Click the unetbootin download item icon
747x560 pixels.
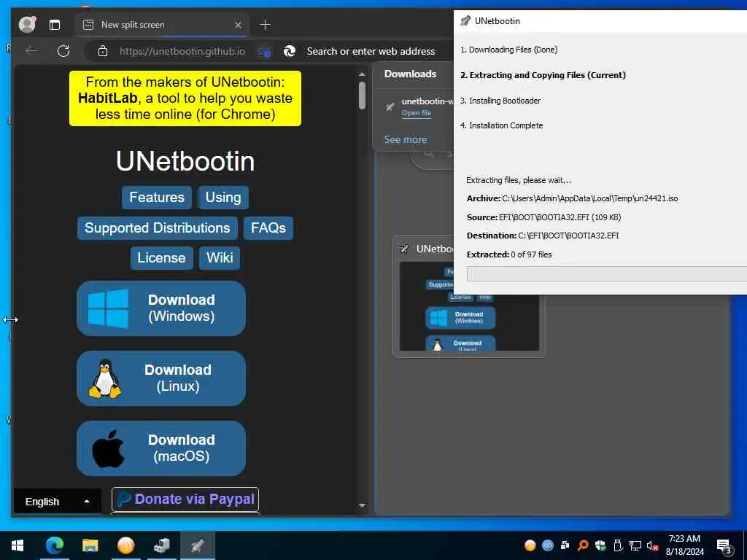[390, 106]
